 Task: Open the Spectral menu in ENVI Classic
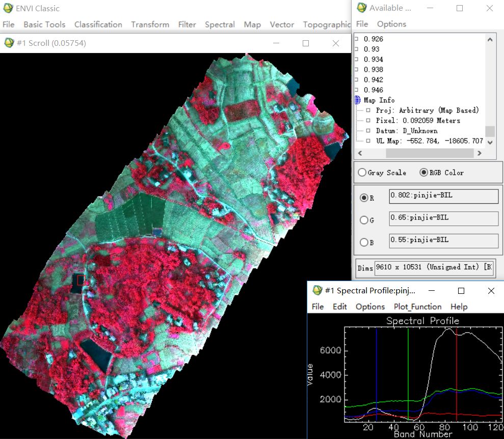[x=220, y=24]
